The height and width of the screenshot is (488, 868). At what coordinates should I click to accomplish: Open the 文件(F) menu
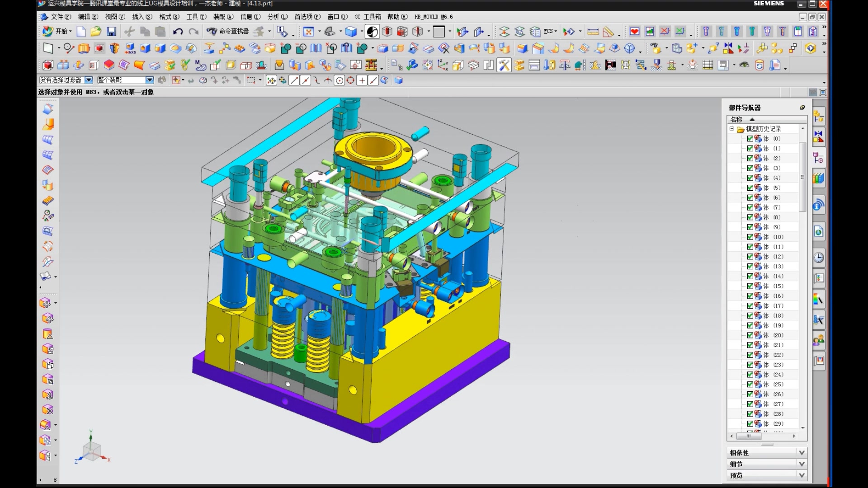pos(61,17)
